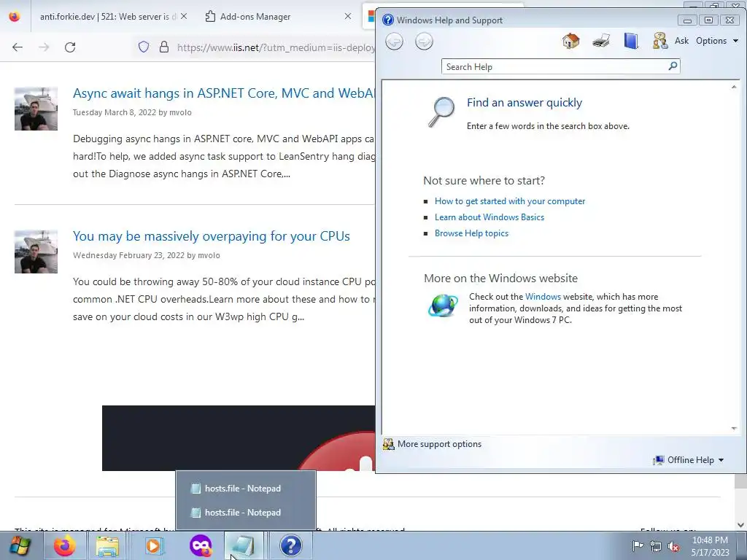Open the Windows Start menu
Image resolution: width=747 pixels, height=560 pixels.
[20, 545]
